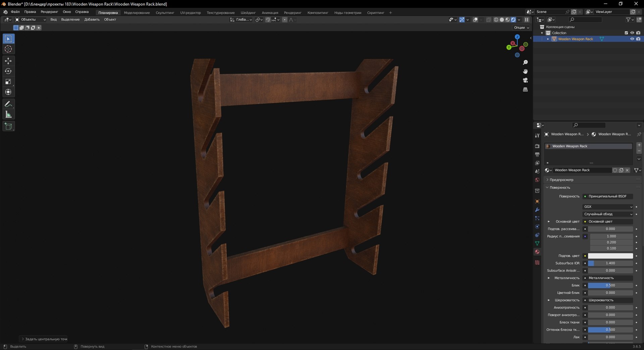This screenshot has width=644, height=350.
Task: Click the Subsurface IOR value field
Action: 610,263
